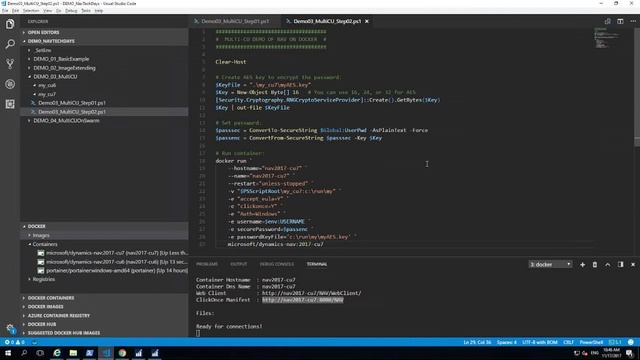Expand the DEMO_02_ImageExtending folder
The width and height of the screenshot is (640, 360).
tap(64, 68)
